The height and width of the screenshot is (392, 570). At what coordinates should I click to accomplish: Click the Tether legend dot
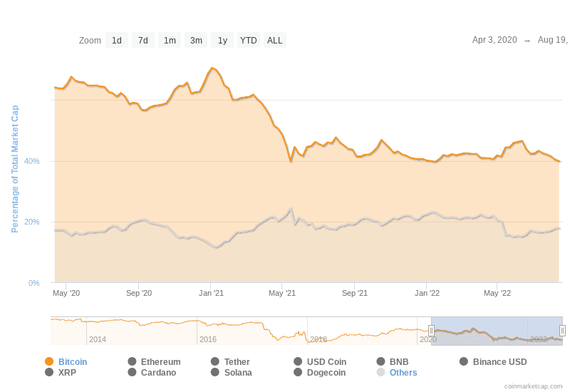tap(215, 361)
